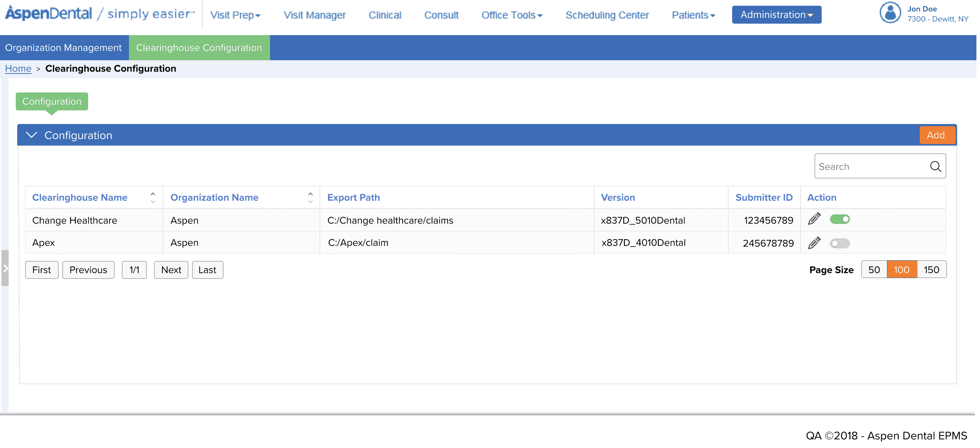This screenshot has width=980, height=448.
Task: Click submitter ID 245678789
Action: click(x=768, y=243)
